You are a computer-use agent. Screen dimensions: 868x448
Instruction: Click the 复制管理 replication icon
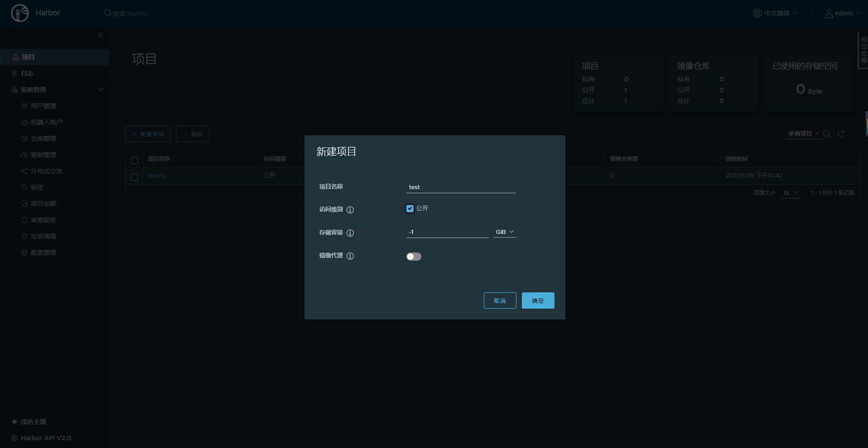24,155
